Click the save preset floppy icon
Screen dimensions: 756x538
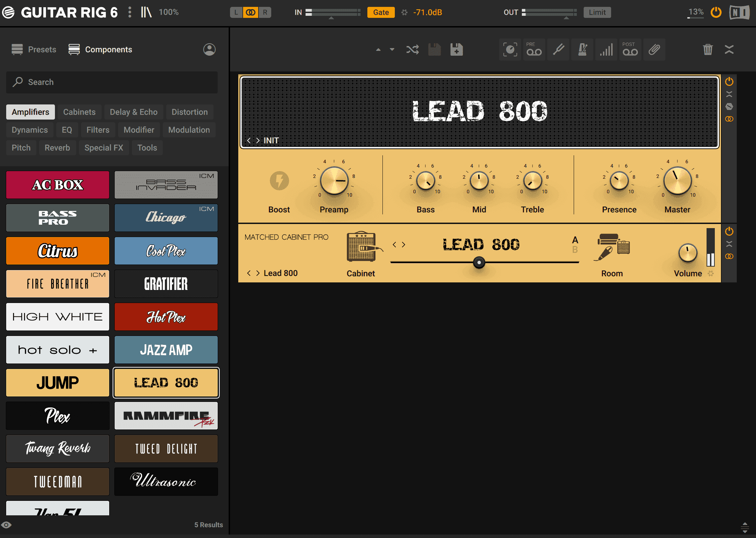(x=434, y=49)
